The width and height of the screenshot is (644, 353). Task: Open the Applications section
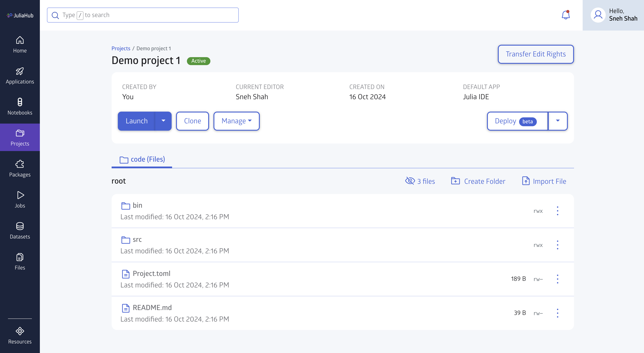click(x=19, y=75)
